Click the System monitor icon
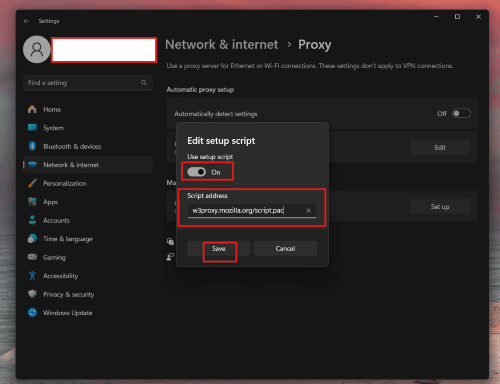 point(32,128)
